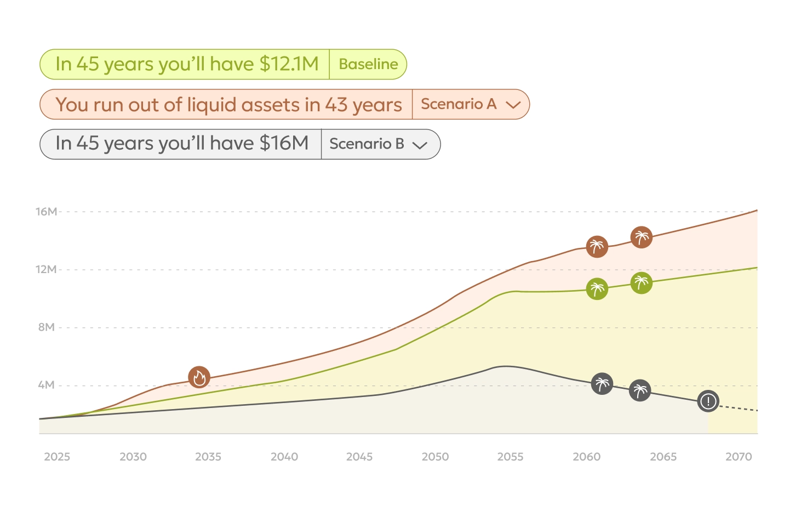The width and height of the screenshot is (812, 510).
Task: Click second green palm tree marker
Action: coord(641,283)
